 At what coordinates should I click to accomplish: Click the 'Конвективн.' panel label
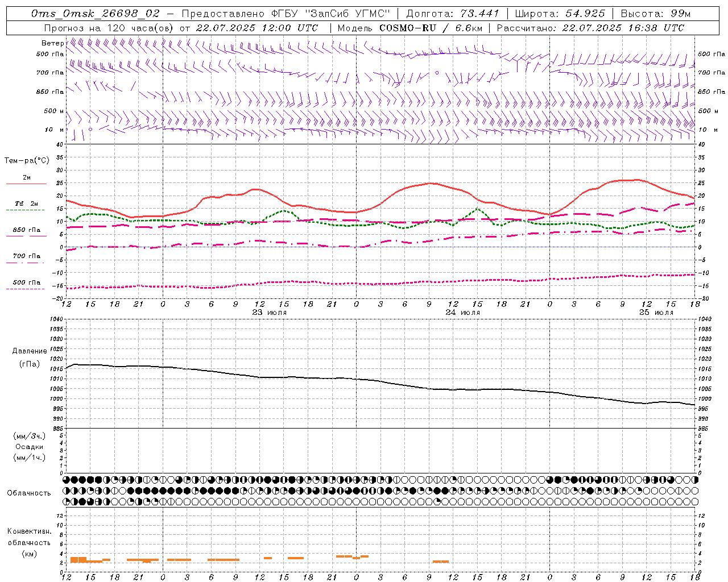point(30,531)
